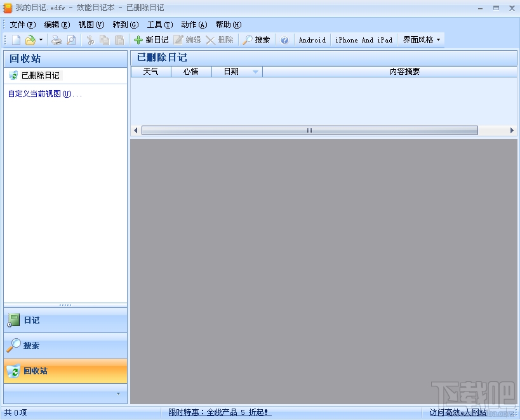Open the 工具(T) menu
Viewport: 520px width, 420px height.
160,25
